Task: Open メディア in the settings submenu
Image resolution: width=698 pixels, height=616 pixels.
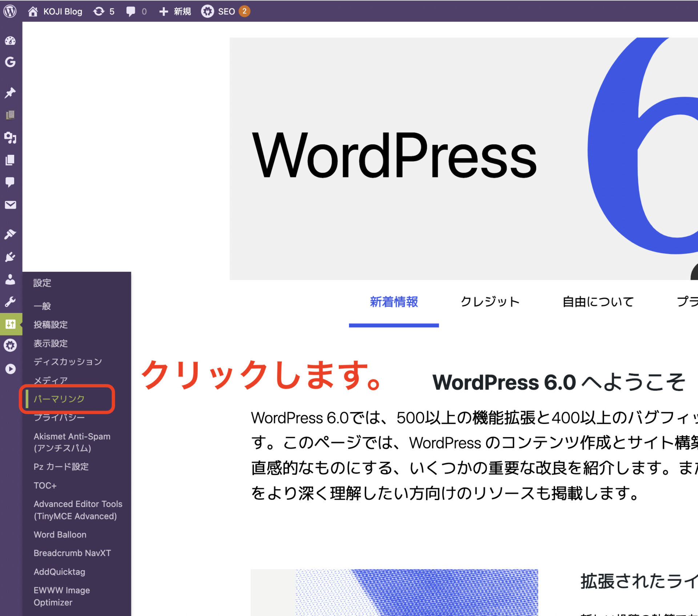Action: pos(51,380)
